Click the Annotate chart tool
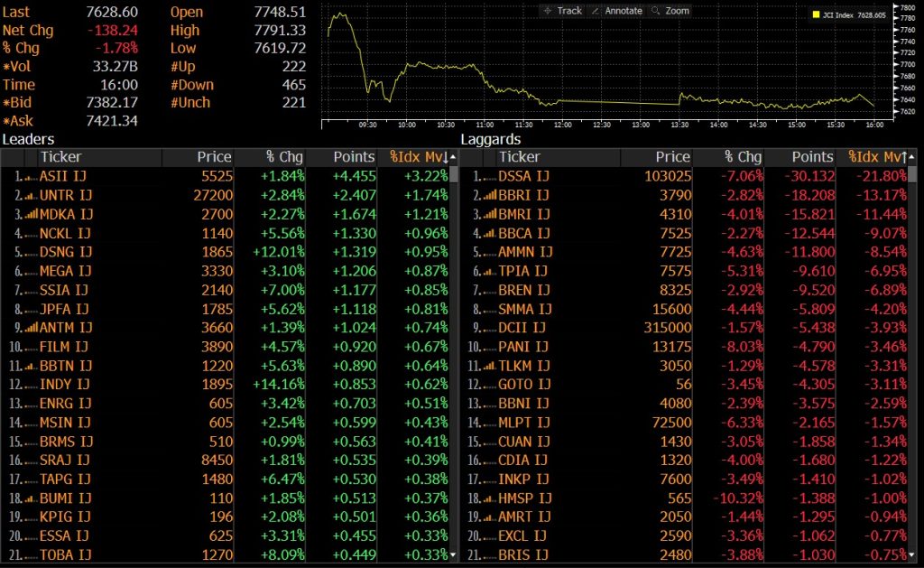924x568 pixels. (616, 11)
